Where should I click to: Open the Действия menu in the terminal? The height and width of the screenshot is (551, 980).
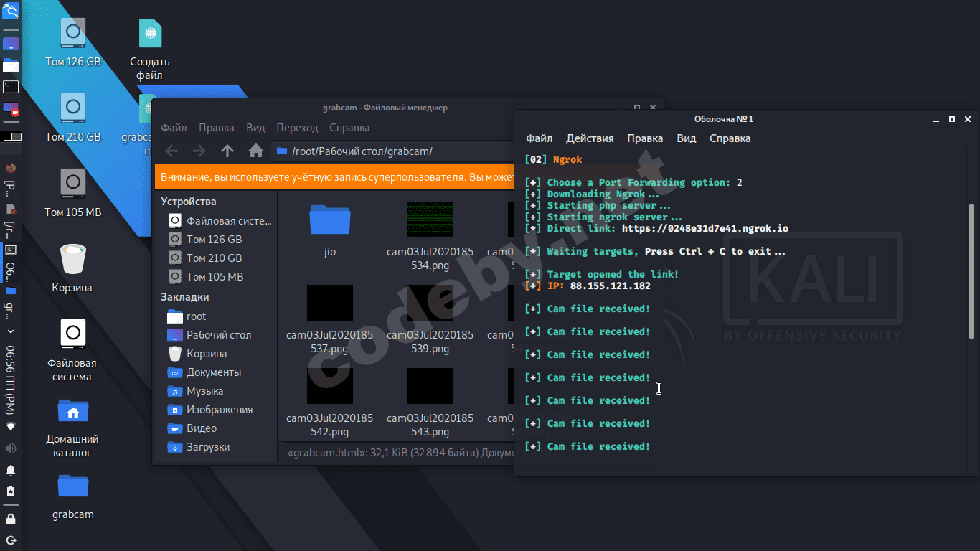click(x=590, y=138)
